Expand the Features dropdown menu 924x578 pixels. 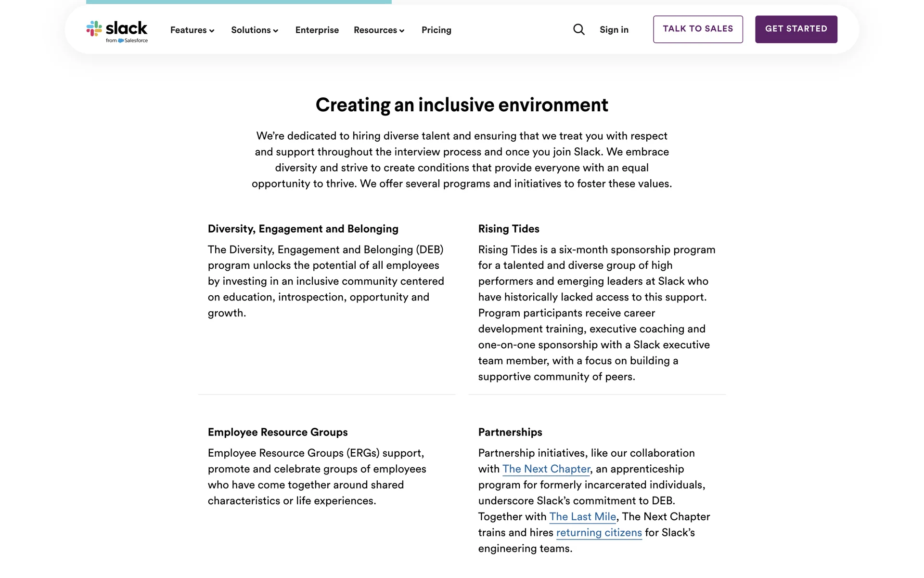pos(192,30)
